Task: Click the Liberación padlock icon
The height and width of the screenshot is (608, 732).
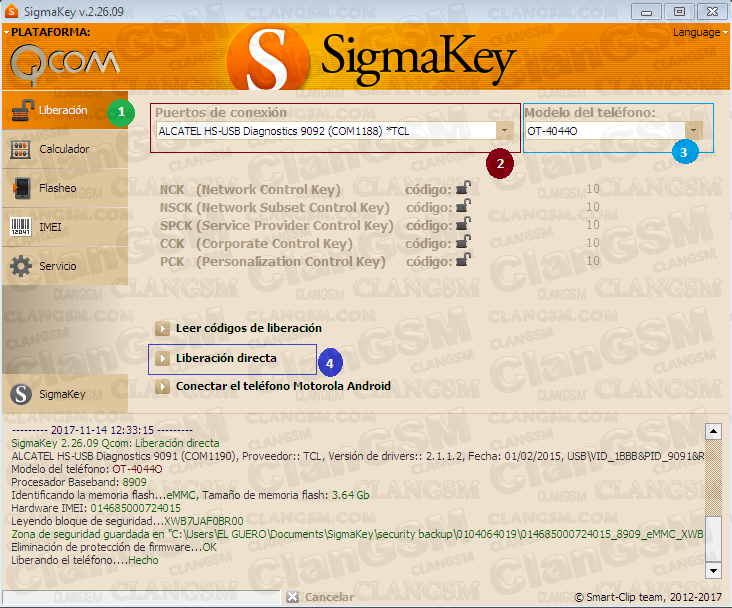Action: pos(22,111)
